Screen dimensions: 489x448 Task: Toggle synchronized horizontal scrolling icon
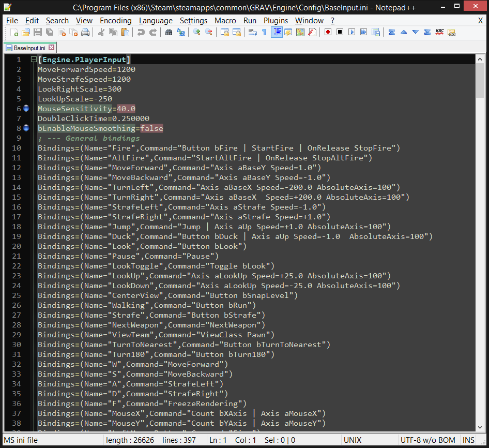[x=237, y=32]
